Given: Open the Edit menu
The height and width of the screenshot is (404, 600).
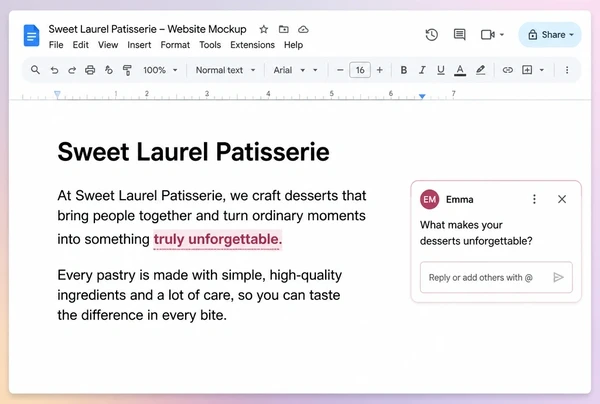Looking at the screenshot, I should 80,45.
